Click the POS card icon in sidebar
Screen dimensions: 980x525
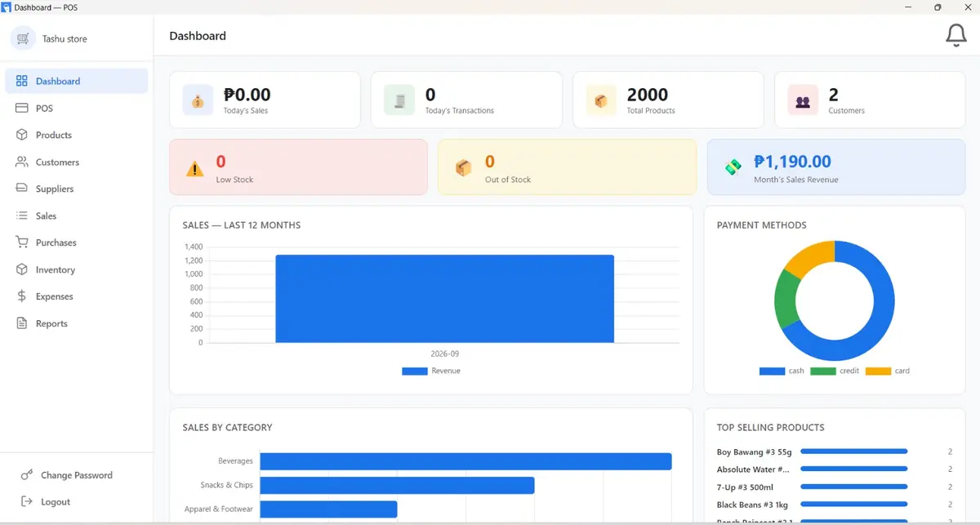[22, 108]
